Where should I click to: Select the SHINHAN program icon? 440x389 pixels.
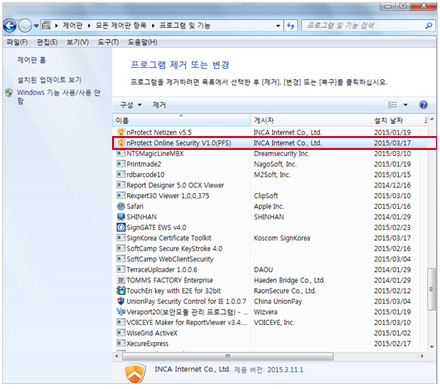[x=121, y=217]
